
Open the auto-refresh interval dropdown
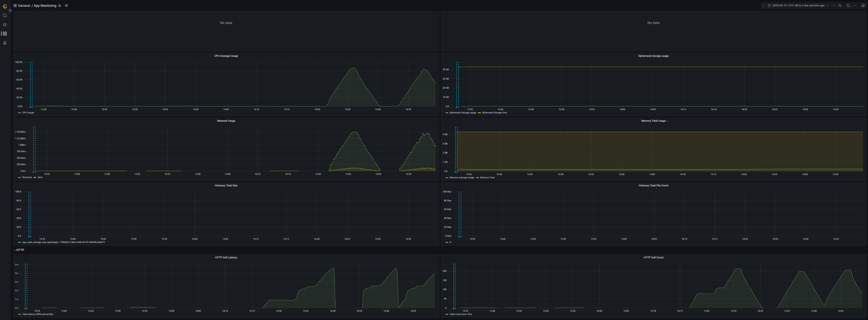(x=855, y=6)
